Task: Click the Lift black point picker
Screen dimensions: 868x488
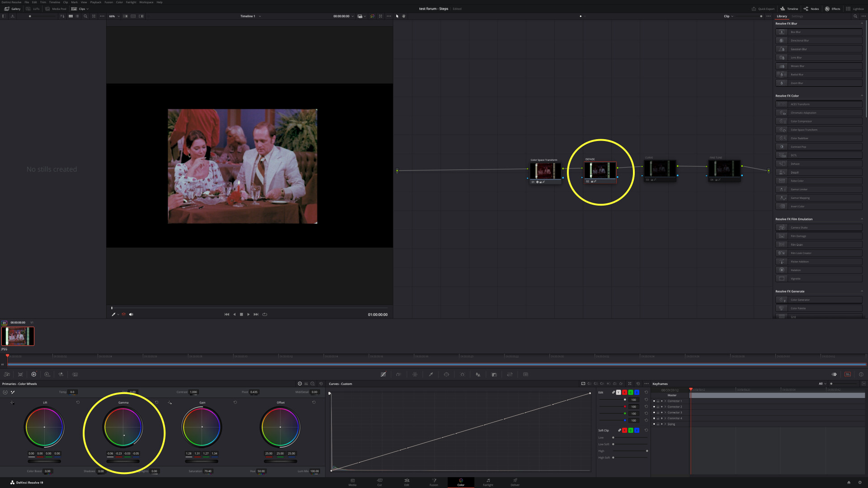Action: click(12, 402)
